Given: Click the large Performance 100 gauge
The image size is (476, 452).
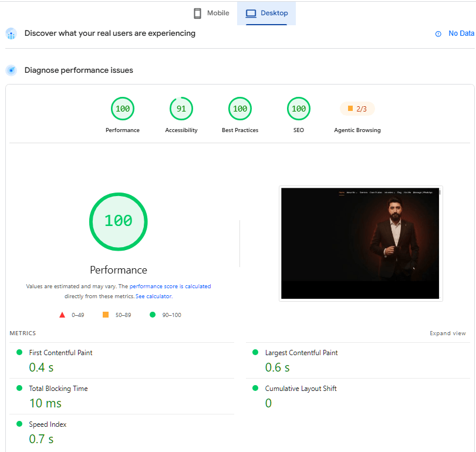Looking at the screenshot, I should 119,222.
